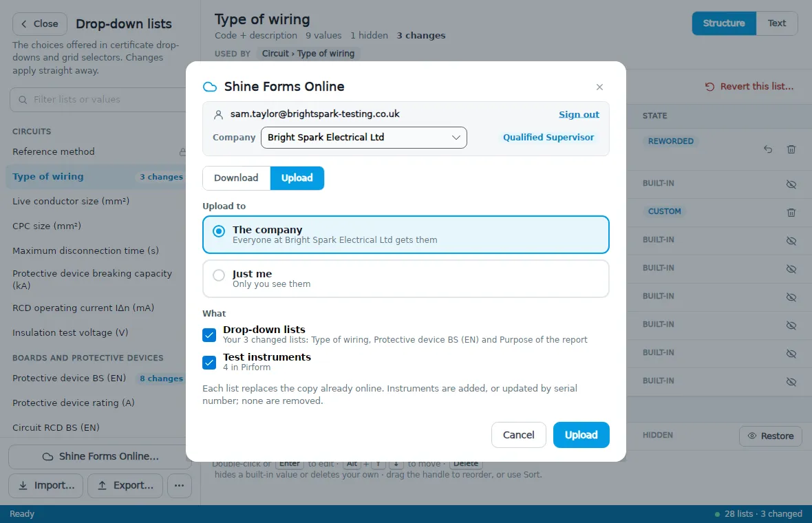
Task: Open the Company dropdown showing Bright Spark Electrical Ltd
Action: pyautogui.click(x=363, y=138)
